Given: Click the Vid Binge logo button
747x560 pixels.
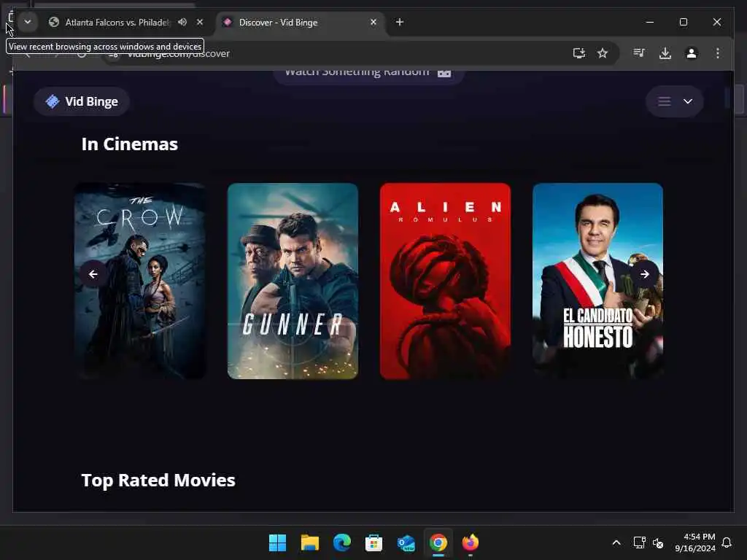Looking at the screenshot, I should point(82,101).
